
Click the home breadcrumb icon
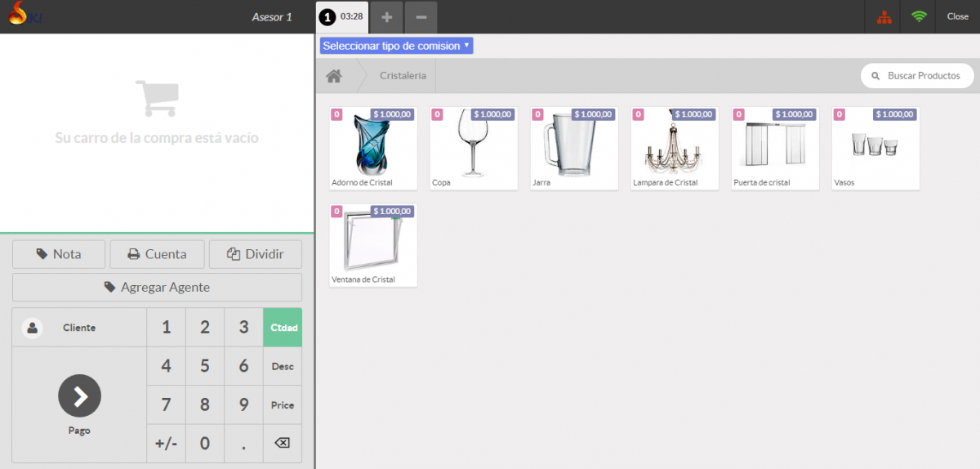point(333,76)
